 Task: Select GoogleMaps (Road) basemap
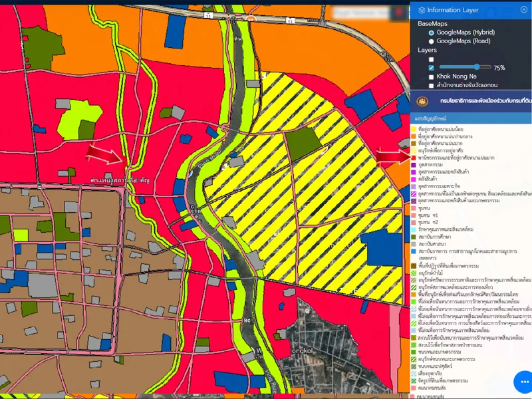[432, 41]
